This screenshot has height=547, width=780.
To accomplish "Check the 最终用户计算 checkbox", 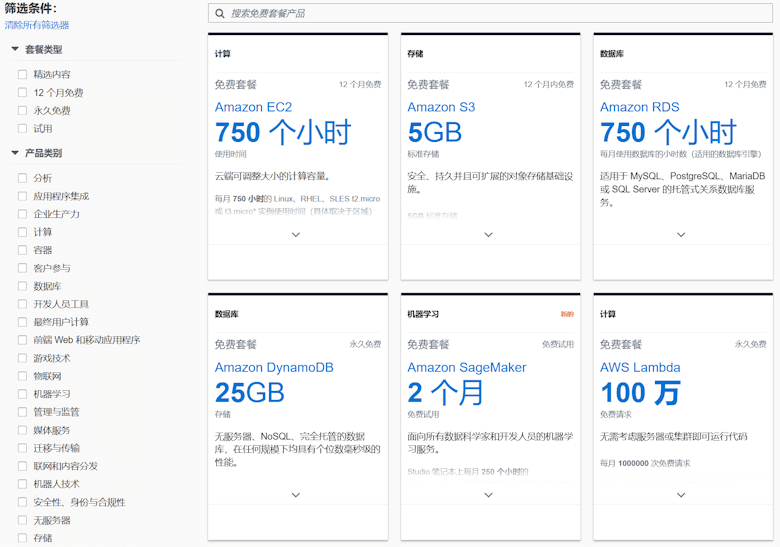I will (22, 322).
